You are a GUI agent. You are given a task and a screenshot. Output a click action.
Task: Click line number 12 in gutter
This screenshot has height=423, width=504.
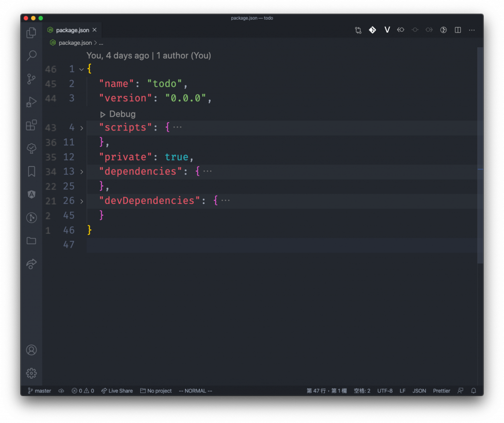click(x=69, y=157)
